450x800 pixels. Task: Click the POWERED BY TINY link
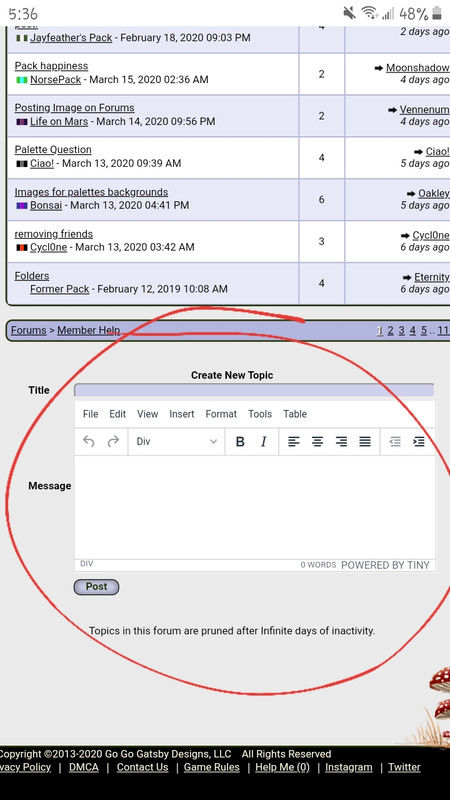pos(385,565)
